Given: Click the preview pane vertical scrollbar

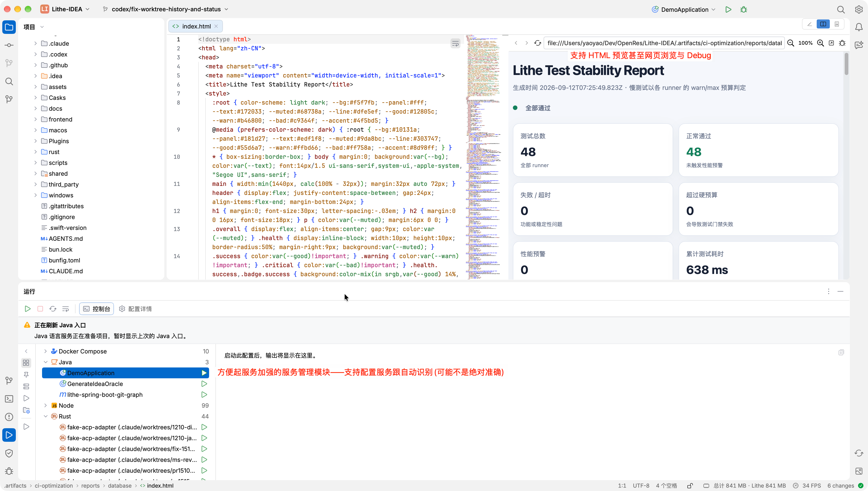Looking at the screenshot, I should [846, 64].
